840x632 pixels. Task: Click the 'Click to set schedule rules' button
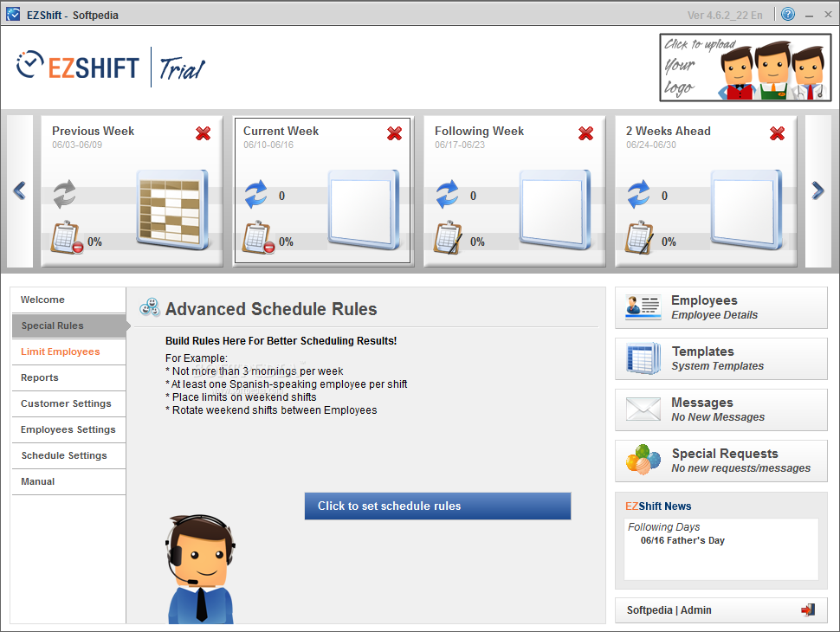tap(437, 506)
